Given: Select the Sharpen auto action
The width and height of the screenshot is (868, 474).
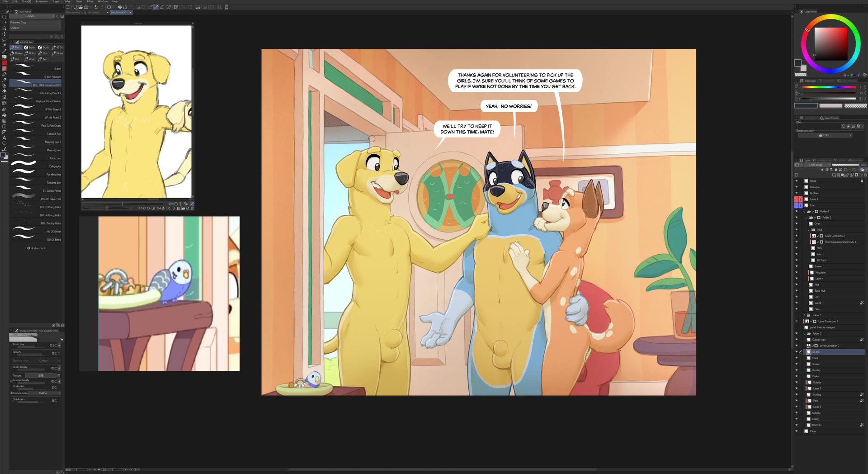Looking at the screenshot, I should (x=35, y=28).
